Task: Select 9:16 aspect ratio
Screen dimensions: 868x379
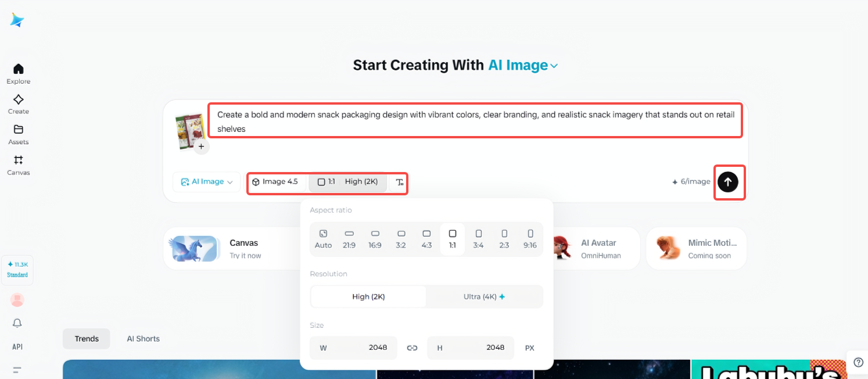Action: pos(530,239)
